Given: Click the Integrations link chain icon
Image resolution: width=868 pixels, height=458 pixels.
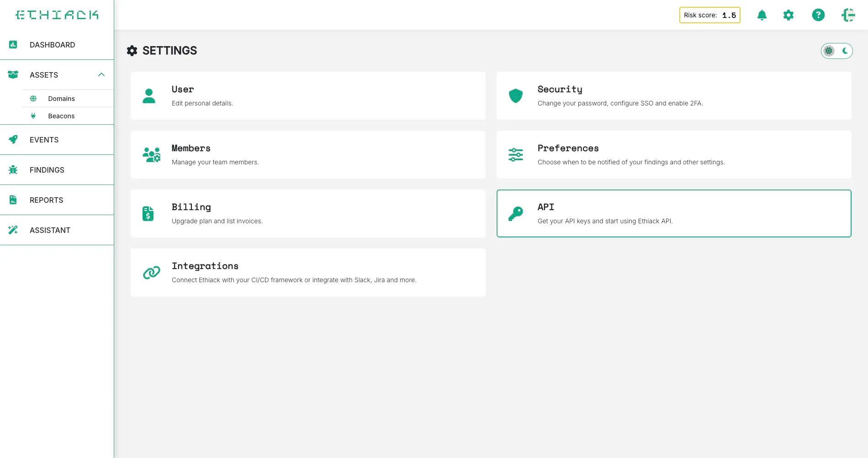Looking at the screenshot, I should click(x=150, y=272).
